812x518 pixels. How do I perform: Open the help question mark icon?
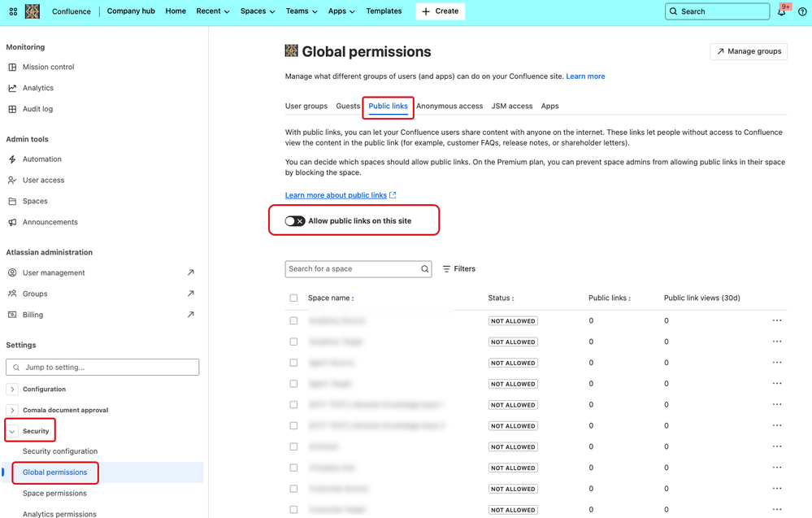pos(802,11)
